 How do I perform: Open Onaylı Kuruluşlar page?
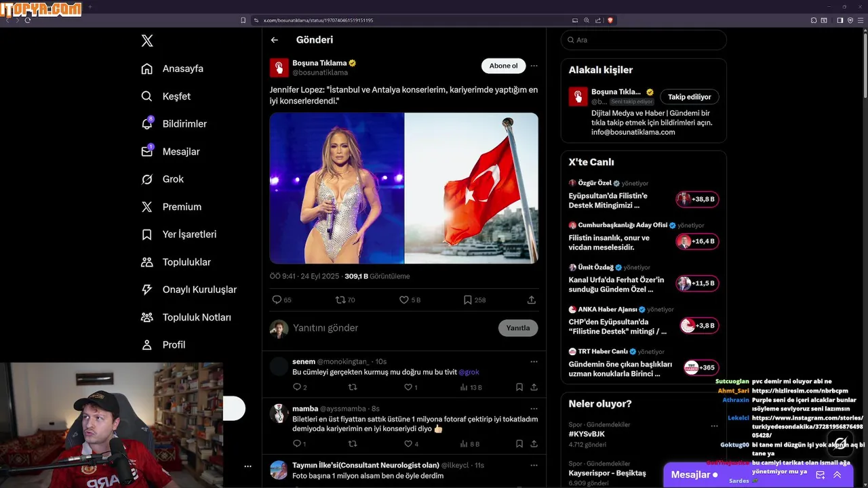click(189, 289)
